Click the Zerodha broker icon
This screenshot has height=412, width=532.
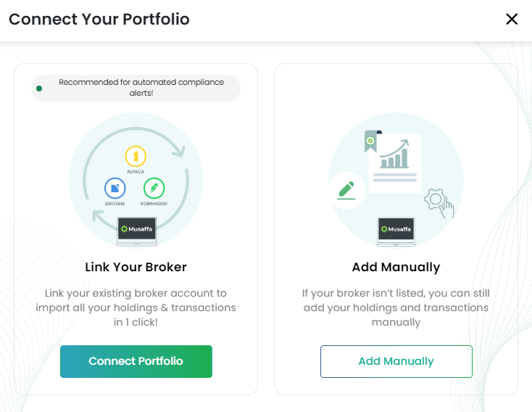click(115, 189)
